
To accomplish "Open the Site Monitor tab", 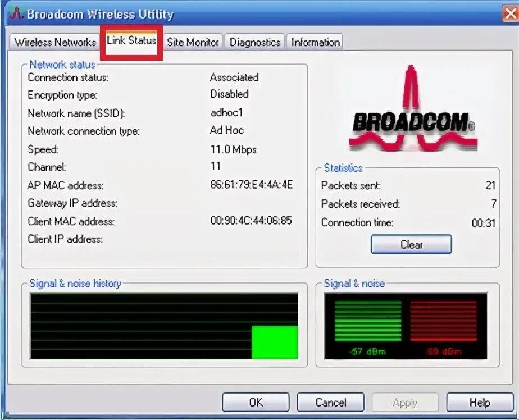I will [193, 42].
